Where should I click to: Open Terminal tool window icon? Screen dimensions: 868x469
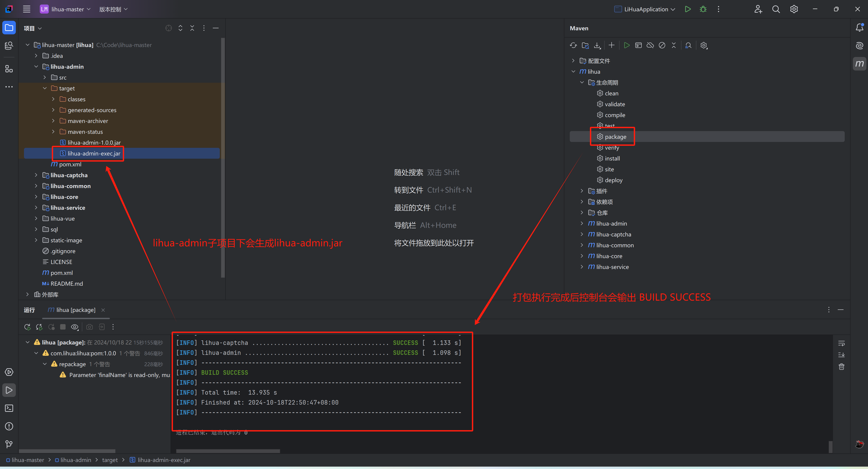pyautogui.click(x=9, y=408)
